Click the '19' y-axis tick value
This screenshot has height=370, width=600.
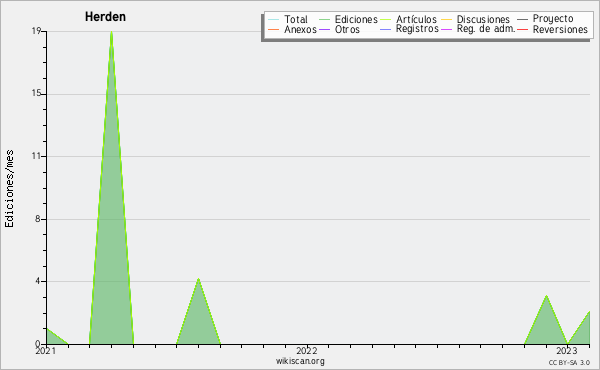point(36,31)
